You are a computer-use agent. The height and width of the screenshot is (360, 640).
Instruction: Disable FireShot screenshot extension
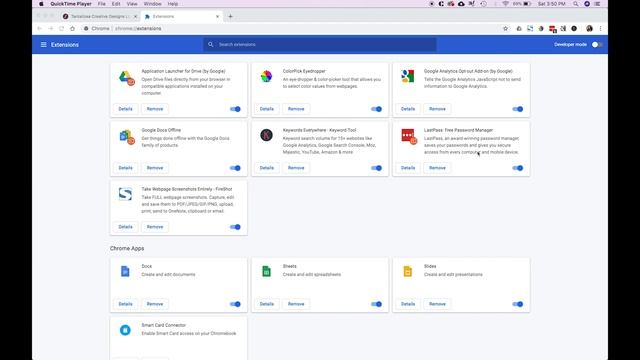[235, 227]
